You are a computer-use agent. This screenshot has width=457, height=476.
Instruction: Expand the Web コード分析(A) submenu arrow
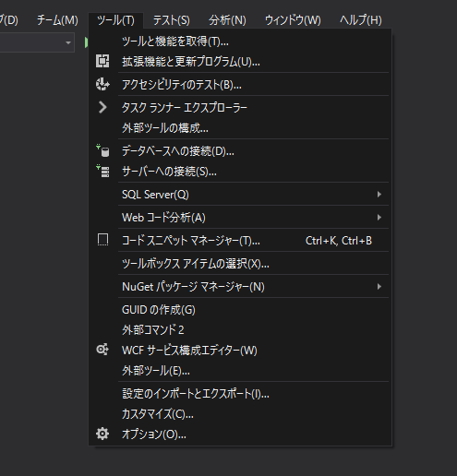pos(379,218)
